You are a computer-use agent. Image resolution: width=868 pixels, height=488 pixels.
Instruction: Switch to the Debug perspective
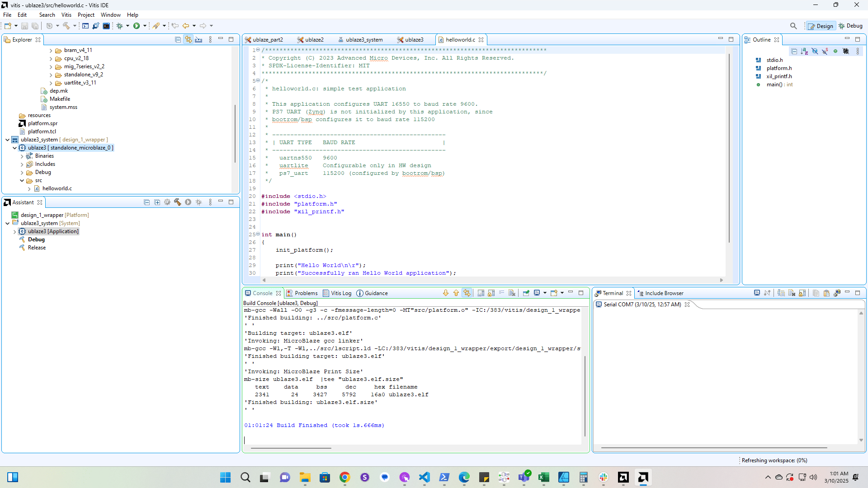(x=850, y=26)
